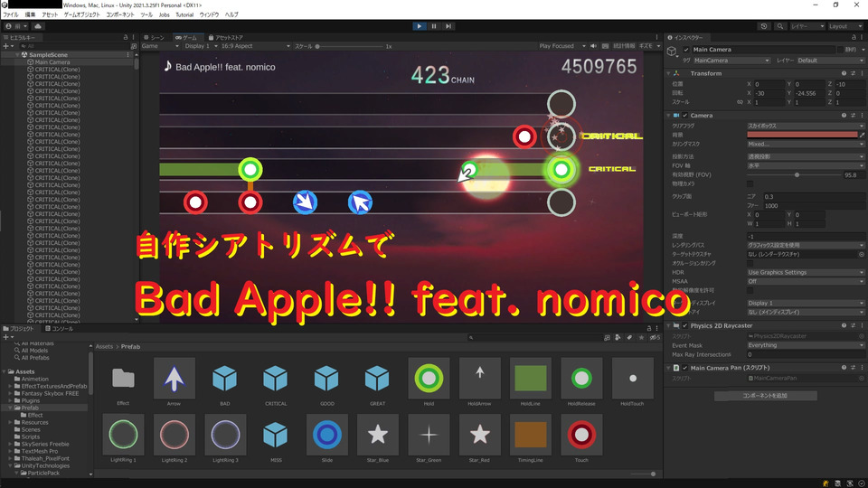Open the Play Focused dropdown
Viewport: 868px width, 488px height.
[x=561, y=46]
